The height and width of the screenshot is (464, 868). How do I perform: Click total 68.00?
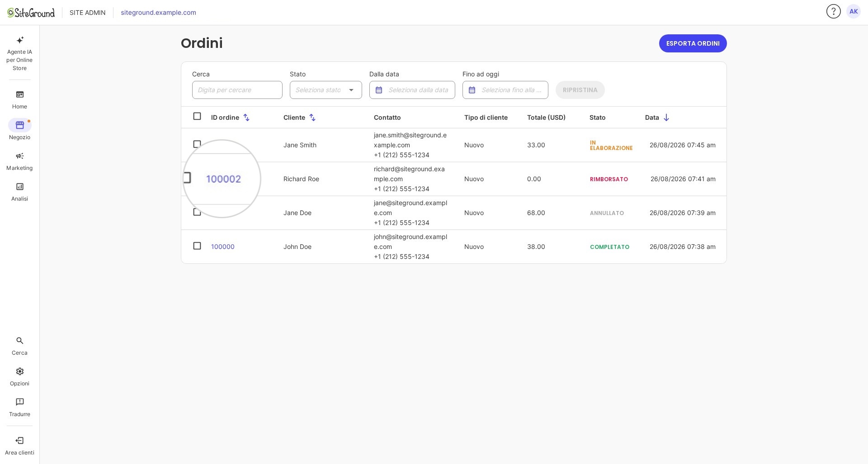click(x=536, y=213)
